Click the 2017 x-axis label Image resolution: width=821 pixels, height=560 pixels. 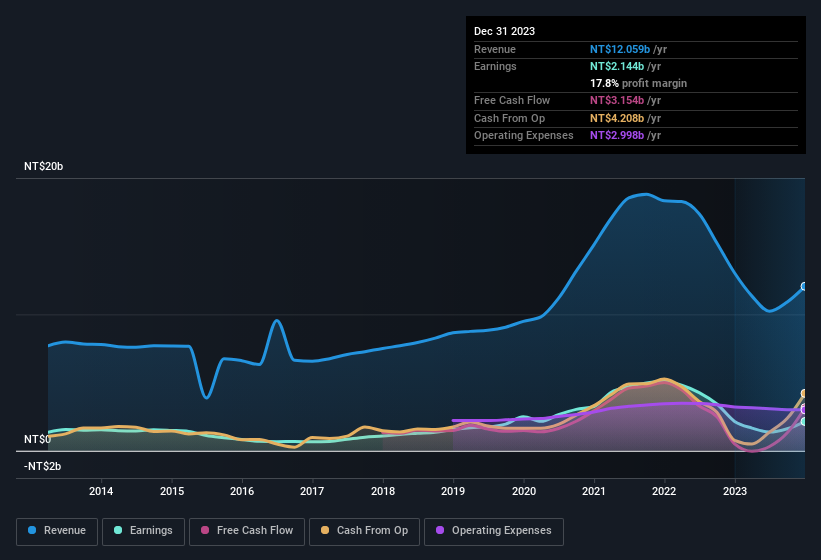coord(312,491)
